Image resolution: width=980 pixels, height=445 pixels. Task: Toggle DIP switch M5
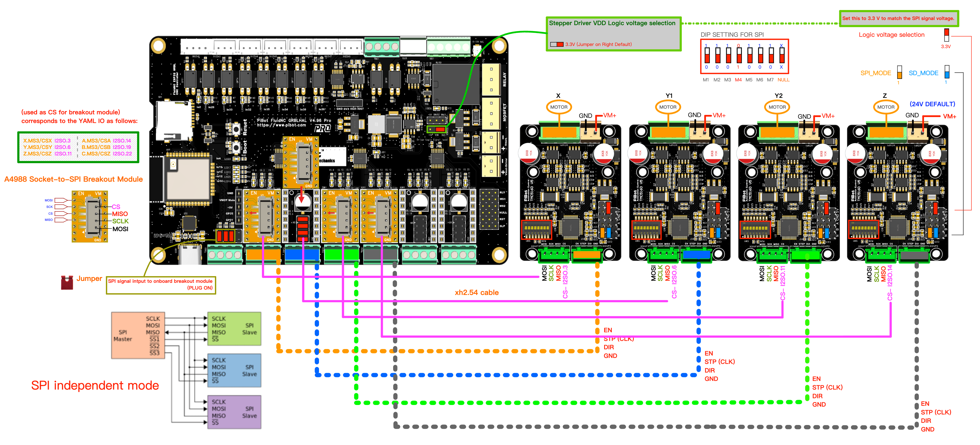(x=749, y=55)
